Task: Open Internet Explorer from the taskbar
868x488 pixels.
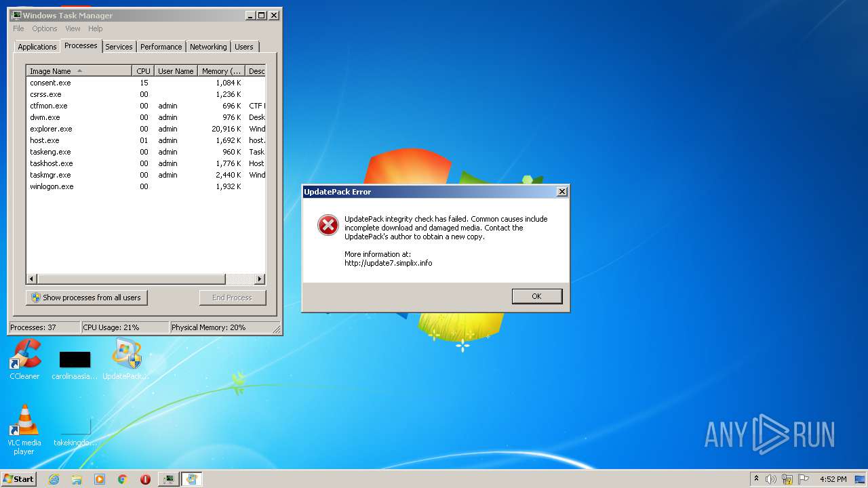Action: coord(54,479)
